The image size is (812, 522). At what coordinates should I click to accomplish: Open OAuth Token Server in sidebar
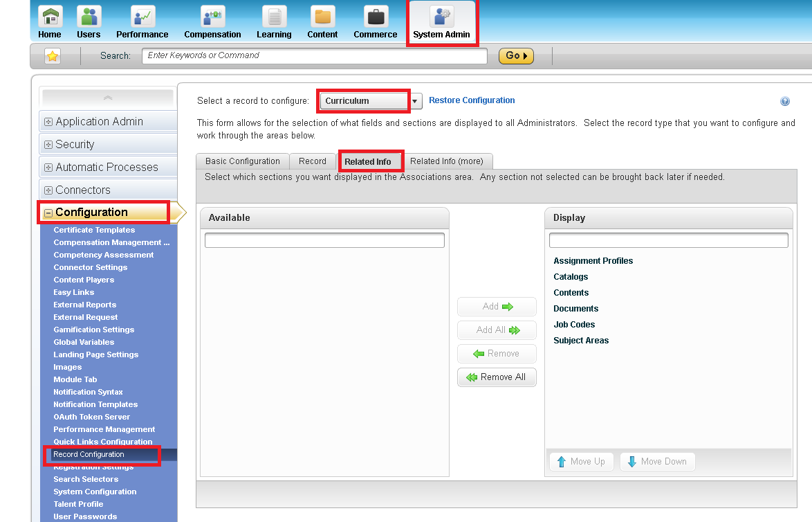point(92,417)
